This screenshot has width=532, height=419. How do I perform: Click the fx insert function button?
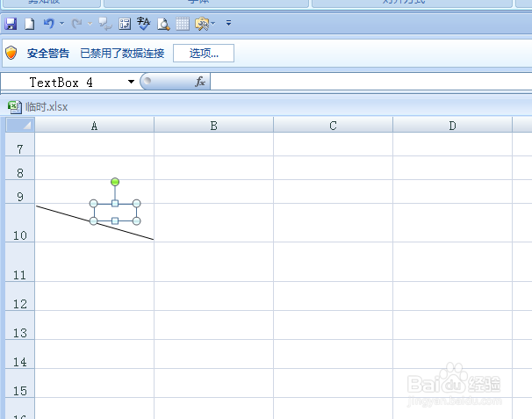click(x=200, y=82)
